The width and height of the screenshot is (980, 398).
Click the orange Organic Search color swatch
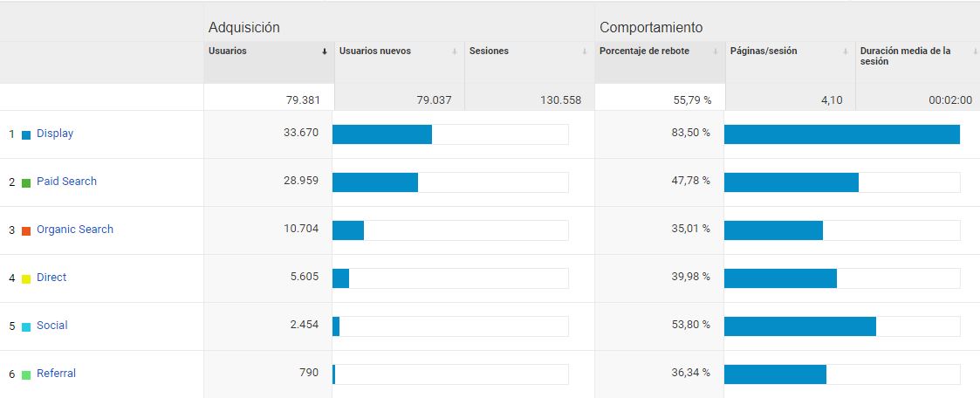(x=26, y=230)
